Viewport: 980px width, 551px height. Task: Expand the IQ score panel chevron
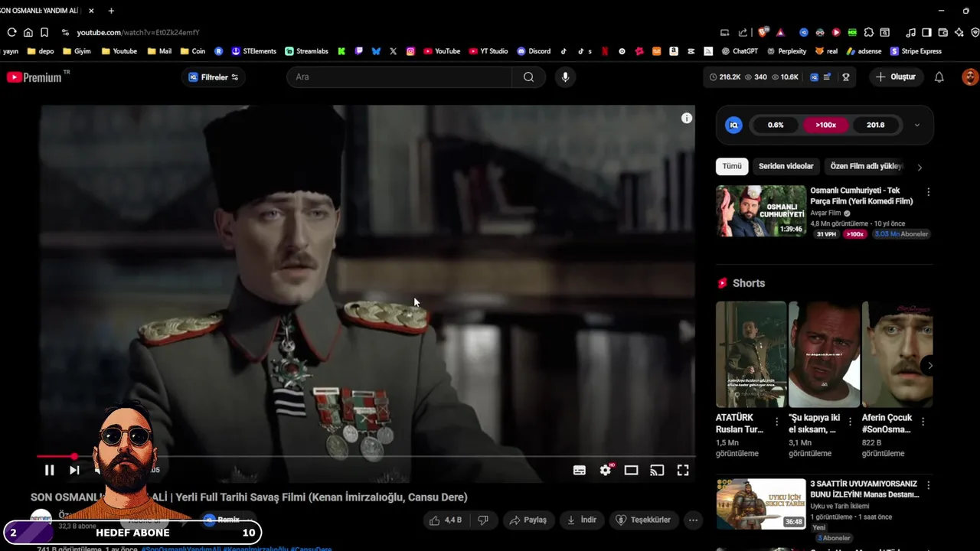point(917,126)
